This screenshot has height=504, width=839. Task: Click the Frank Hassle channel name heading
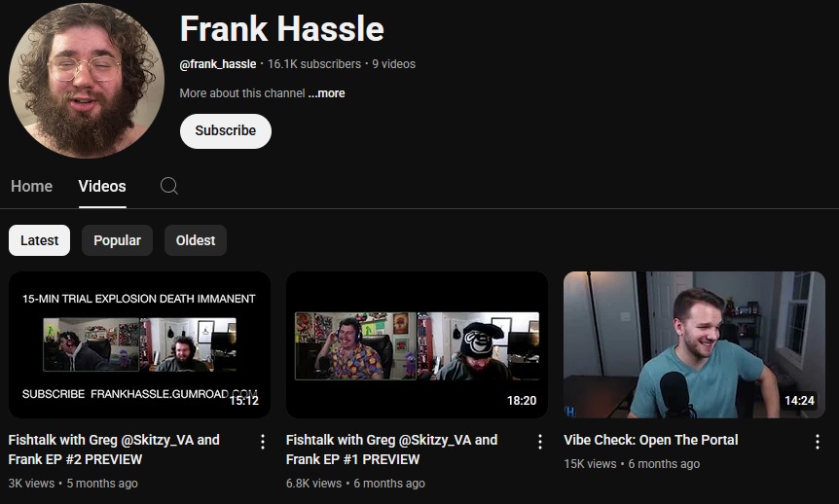[x=282, y=28]
